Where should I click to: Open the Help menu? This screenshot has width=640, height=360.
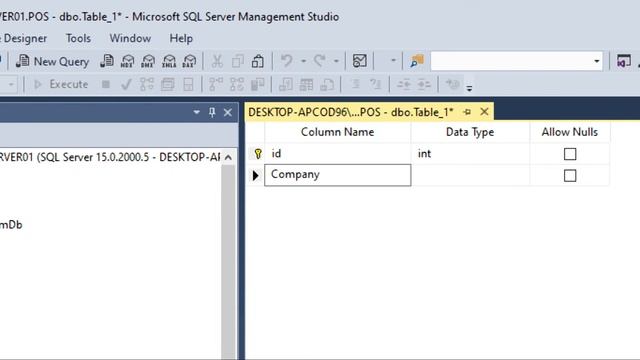point(181,38)
